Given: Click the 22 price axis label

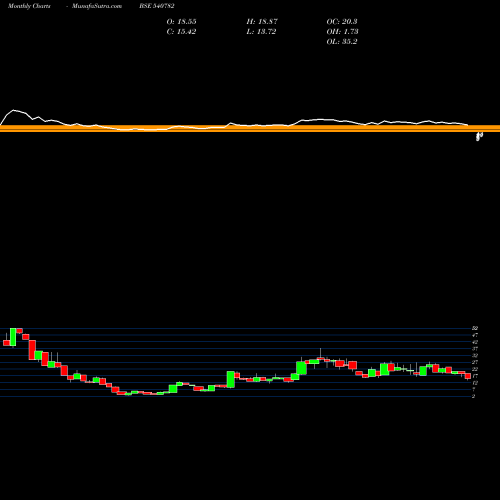Looking at the screenshot, I should [475, 369].
